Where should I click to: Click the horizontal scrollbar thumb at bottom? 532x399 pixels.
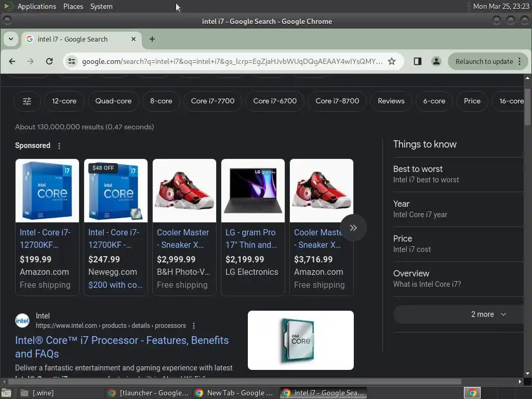[x=235, y=382]
